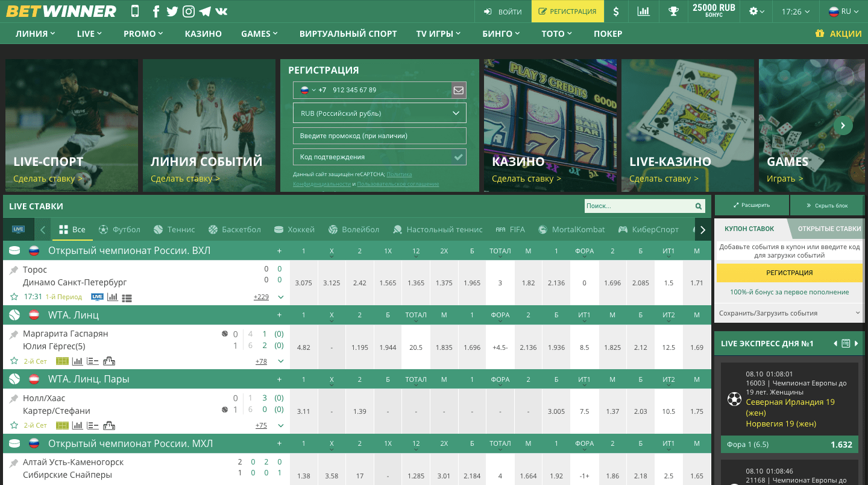Expand the Гаспарян match markets chevron

280,361
